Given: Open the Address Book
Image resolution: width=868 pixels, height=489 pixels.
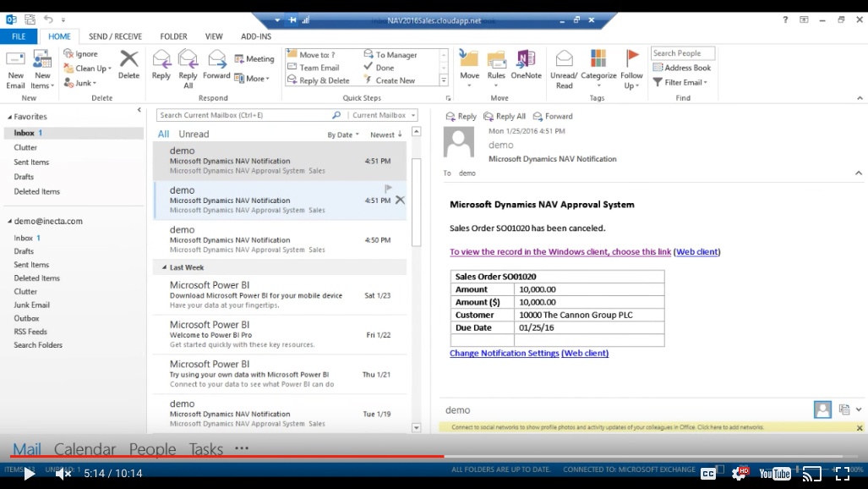Looking at the screenshot, I should coord(681,68).
